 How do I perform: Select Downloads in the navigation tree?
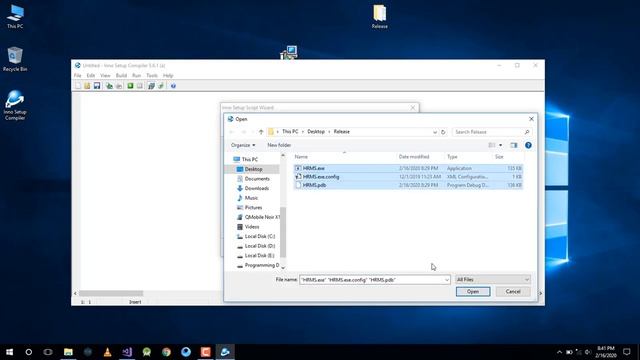tap(253, 188)
